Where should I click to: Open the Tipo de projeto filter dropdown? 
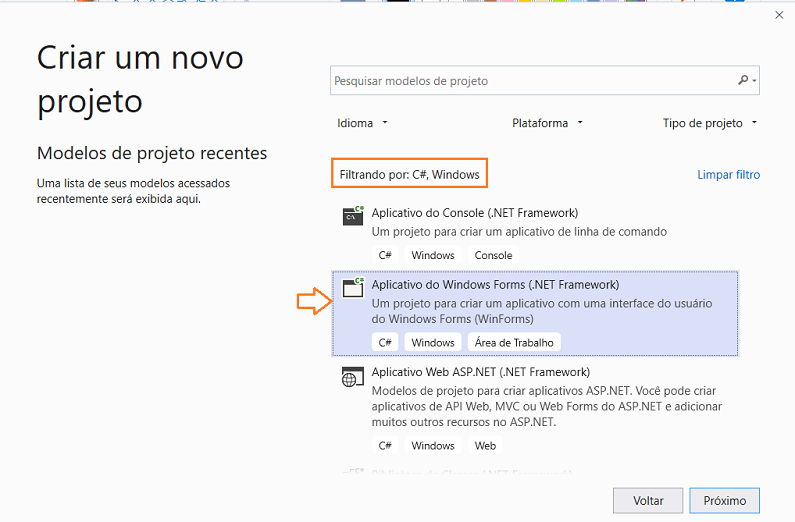pyautogui.click(x=710, y=123)
